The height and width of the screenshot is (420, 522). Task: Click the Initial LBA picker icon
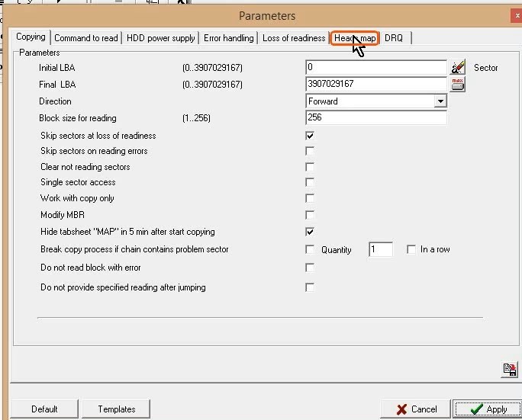point(458,68)
